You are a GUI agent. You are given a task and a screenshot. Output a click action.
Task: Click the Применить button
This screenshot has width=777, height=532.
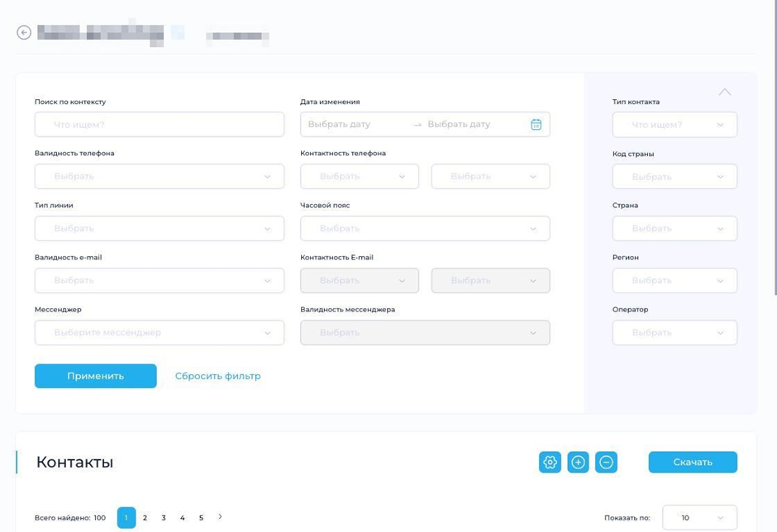coord(95,376)
